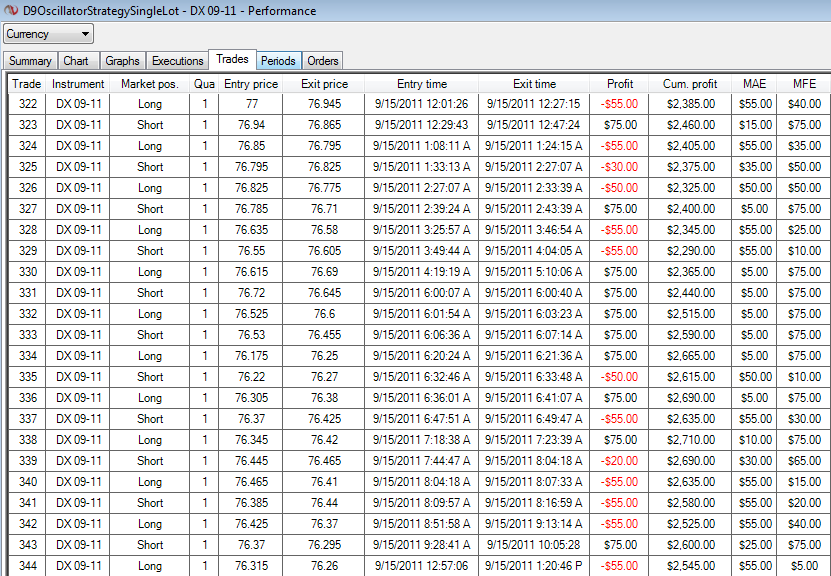This screenshot has height=576, width=831.
Task: Click entry time 9/15/2011 8:04:18 A in trade 340
Action: 422,482
